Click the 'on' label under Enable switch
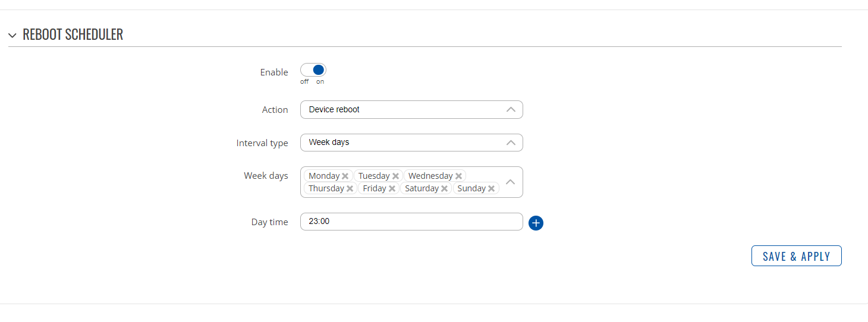The height and width of the screenshot is (322, 868). pos(320,82)
